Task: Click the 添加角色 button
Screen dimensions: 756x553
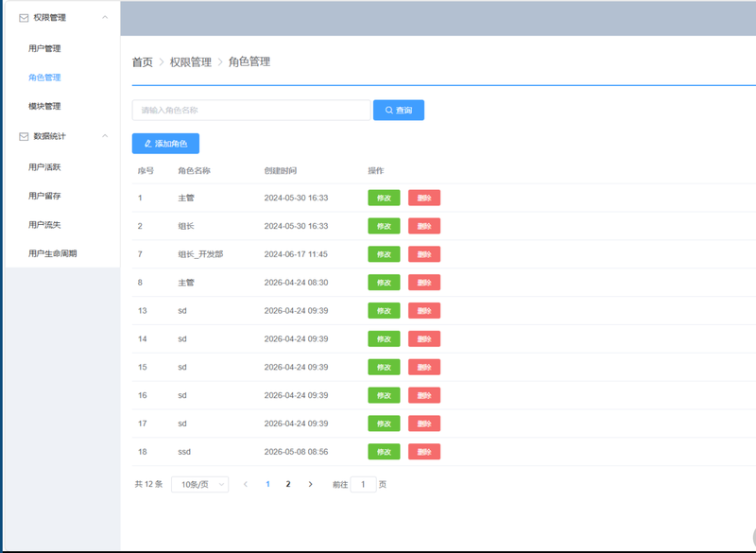Action: click(x=165, y=143)
